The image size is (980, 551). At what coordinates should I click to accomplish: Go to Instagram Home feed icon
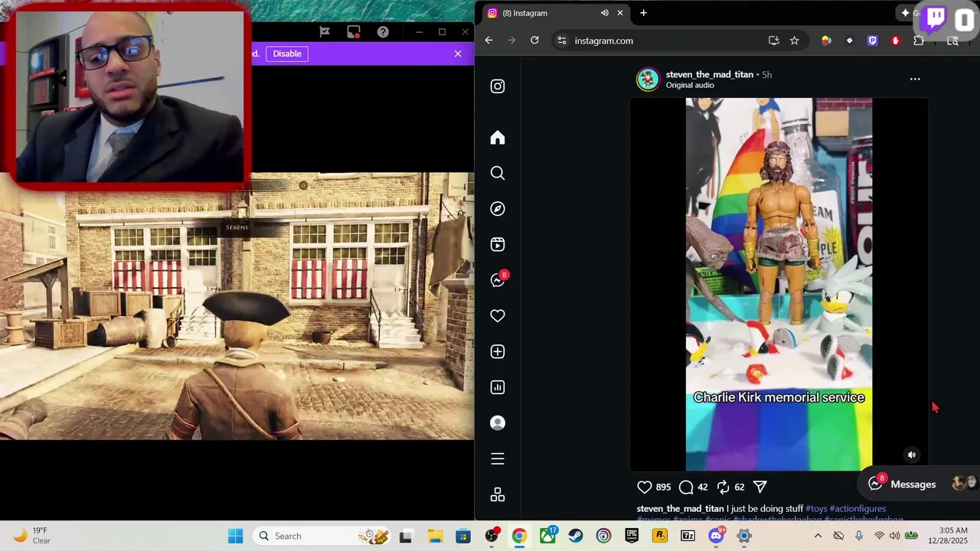tap(498, 137)
